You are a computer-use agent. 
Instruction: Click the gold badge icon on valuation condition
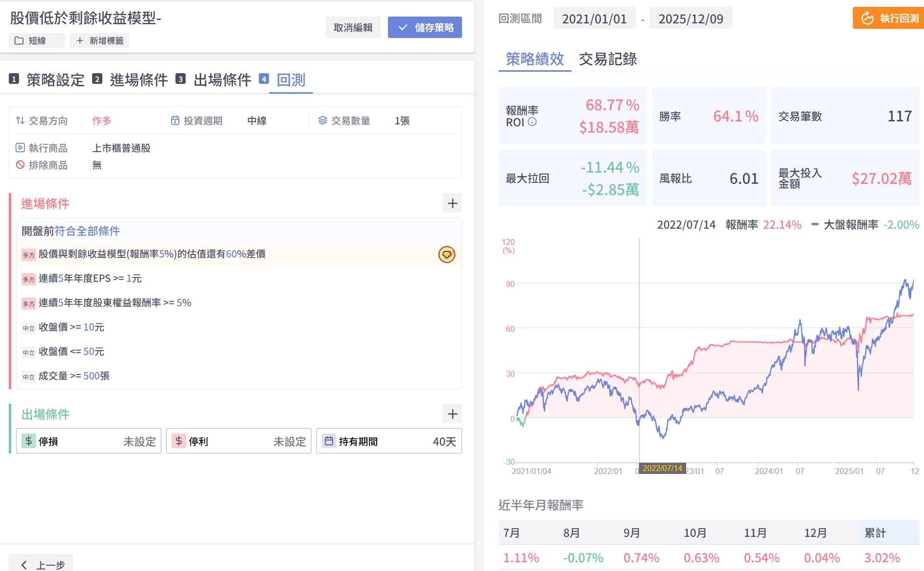(x=446, y=255)
